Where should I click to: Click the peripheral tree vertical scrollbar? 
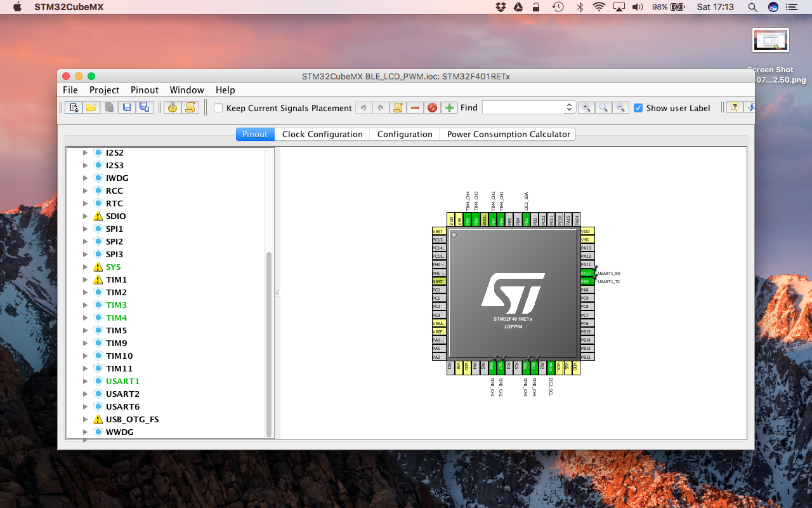pyautogui.click(x=269, y=344)
